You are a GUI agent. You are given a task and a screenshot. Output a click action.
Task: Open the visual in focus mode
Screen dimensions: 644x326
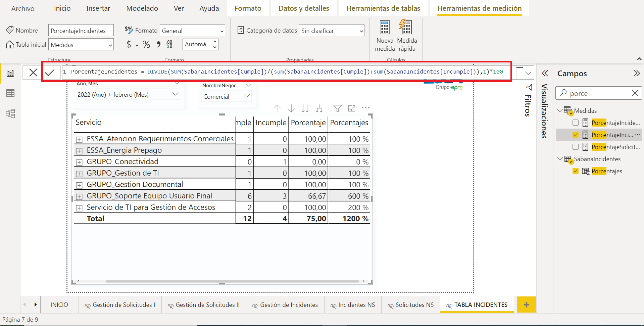coord(352,108)
